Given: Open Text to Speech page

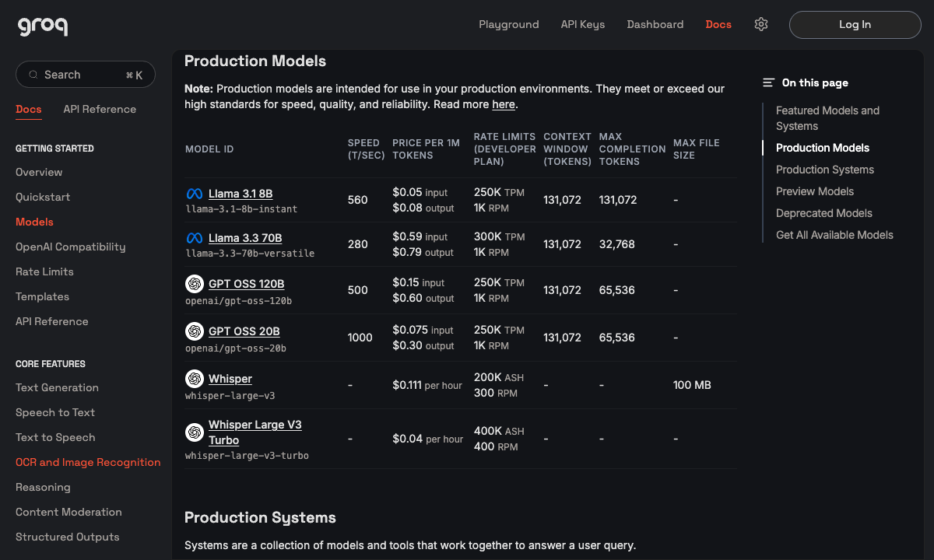Looking at the screenshot, I should [55, 437].
